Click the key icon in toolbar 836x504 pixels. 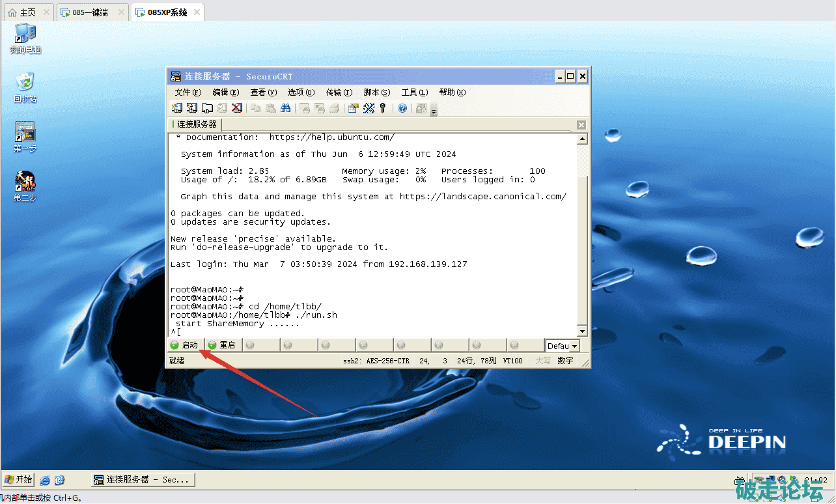pos(383,108)
